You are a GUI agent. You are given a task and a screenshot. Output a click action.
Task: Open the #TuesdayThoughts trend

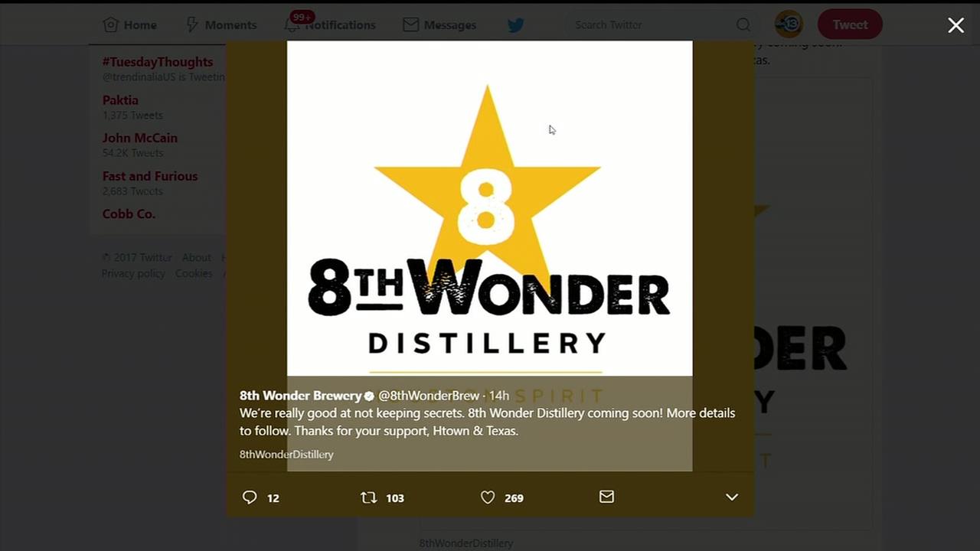[x=158, y=62]
